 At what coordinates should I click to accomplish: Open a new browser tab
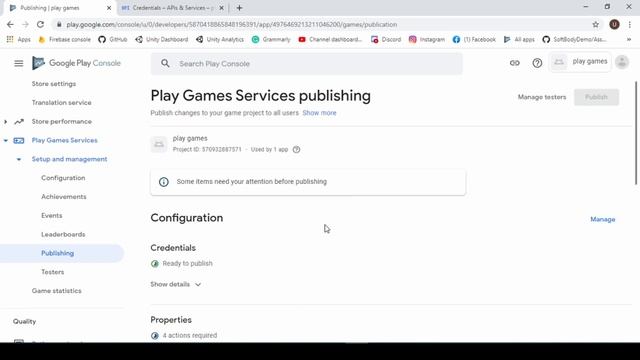point(239,8)
